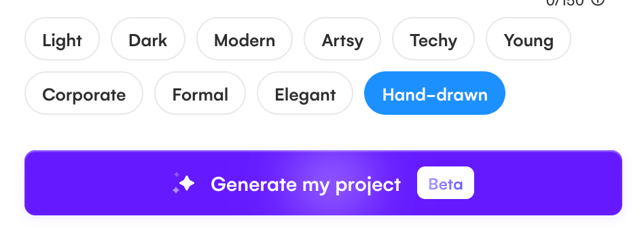Enable the Artsy style tag
644x250 pixels.
(x=342, y=39)
